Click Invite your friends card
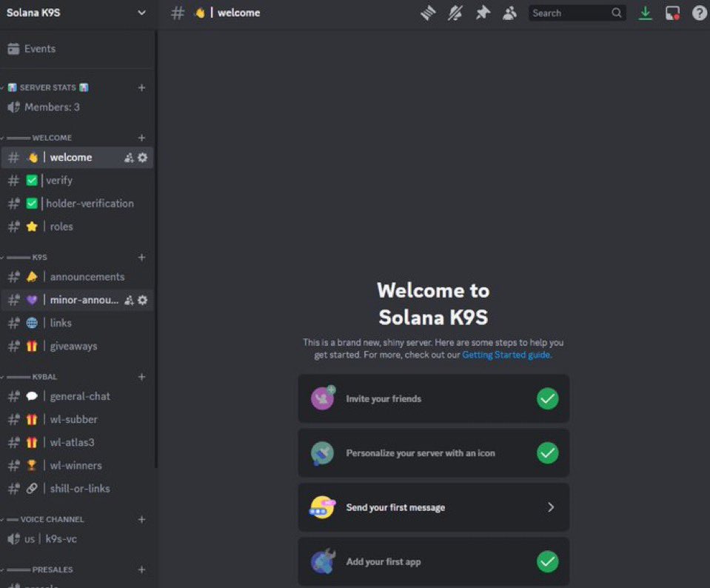The image size is (710, 588). point(433,398)
